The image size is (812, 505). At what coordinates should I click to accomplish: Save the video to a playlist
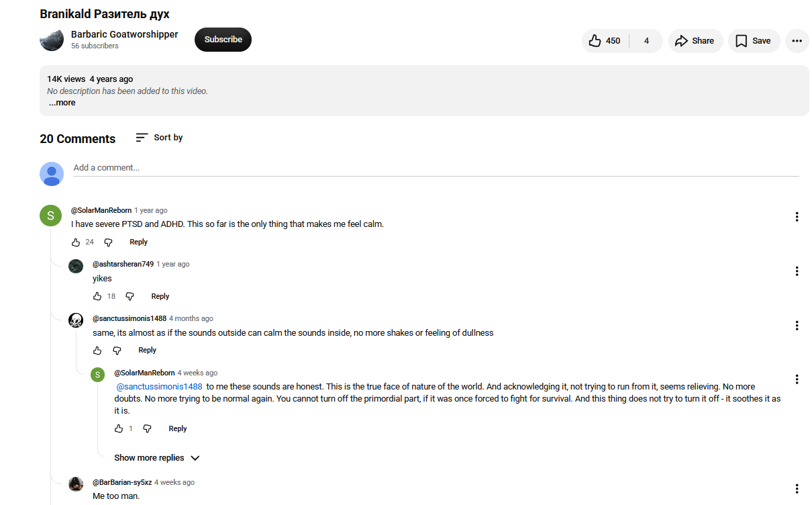click(754, 41)
